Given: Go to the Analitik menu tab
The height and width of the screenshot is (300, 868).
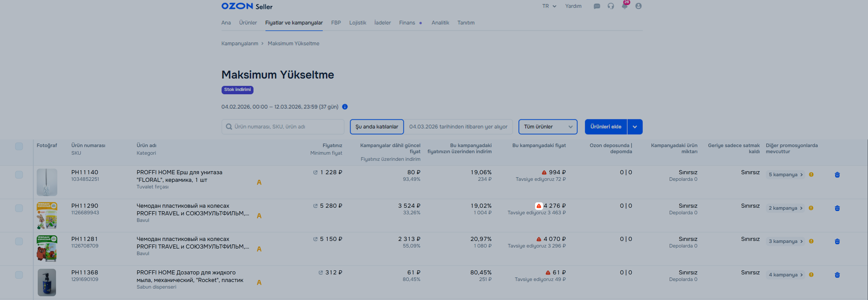Looking at the screenshot, I should coord(440,23).
